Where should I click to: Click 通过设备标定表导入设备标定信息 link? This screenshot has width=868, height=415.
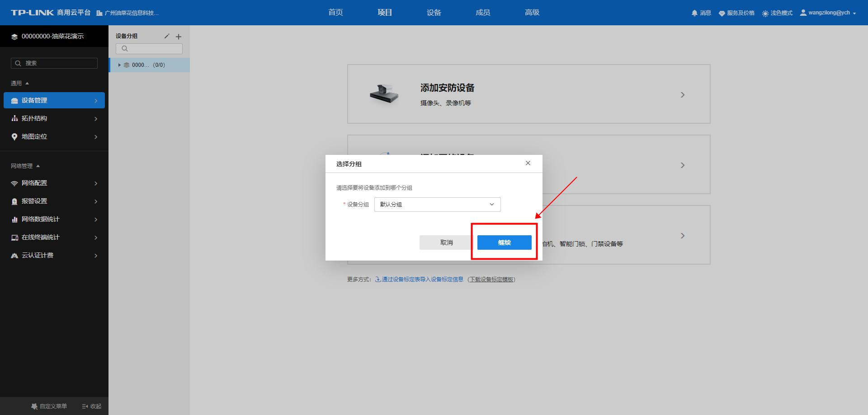[x=420, y=280]
